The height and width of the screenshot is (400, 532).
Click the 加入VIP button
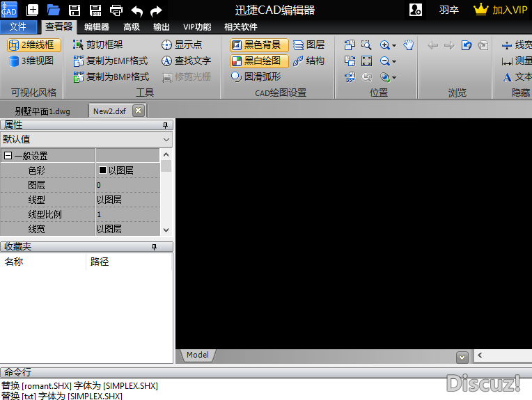tap(501, 10)
